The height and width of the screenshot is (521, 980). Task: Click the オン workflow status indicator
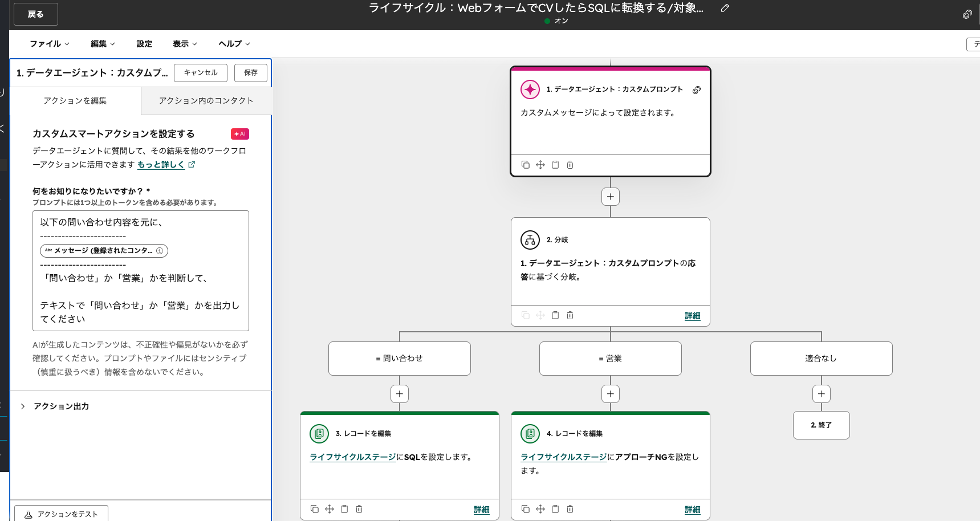556,21
